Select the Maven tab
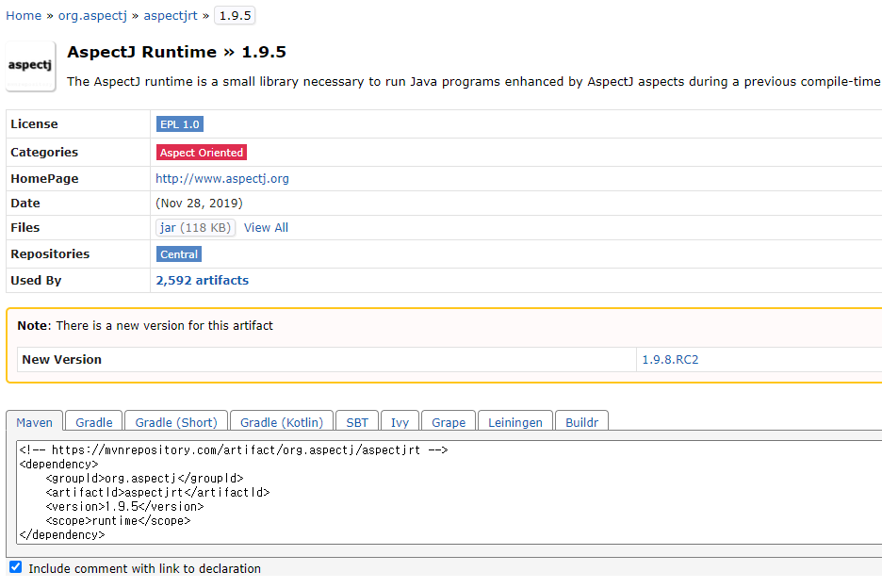 (x=34, y=422)
